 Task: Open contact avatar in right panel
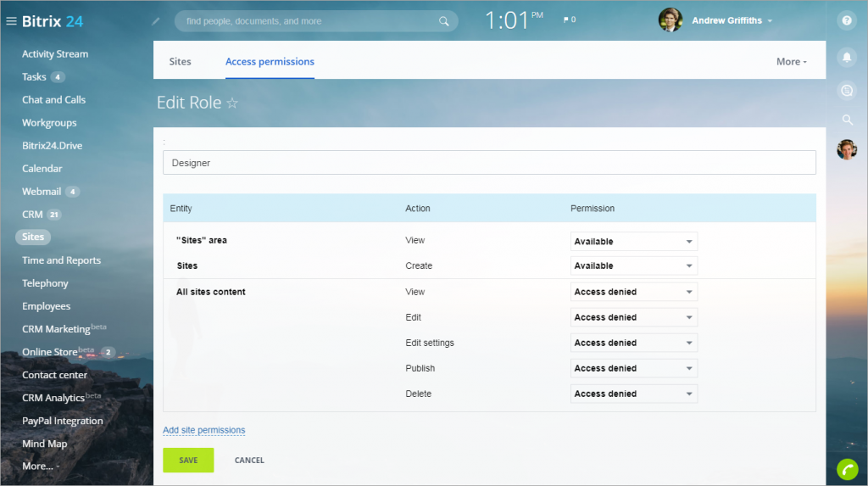(847, 149)
